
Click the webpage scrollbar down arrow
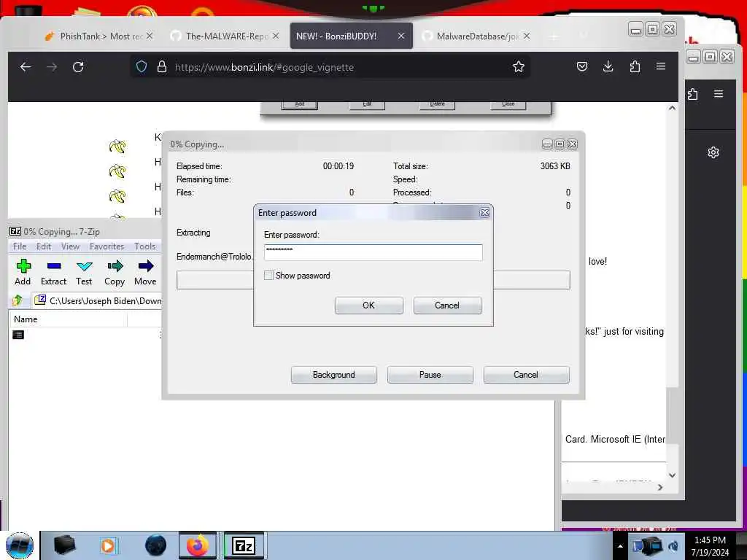pyautogui.click(x=672, y=475)
